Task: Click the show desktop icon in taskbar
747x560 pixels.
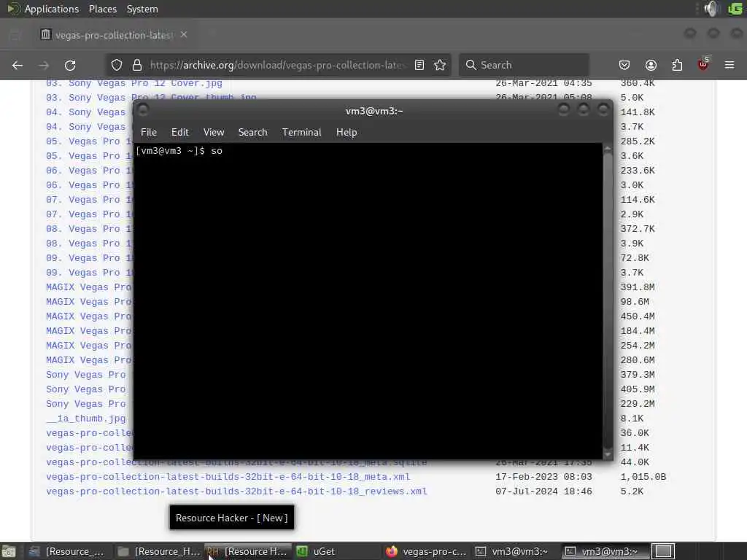Action: [9, 551]
